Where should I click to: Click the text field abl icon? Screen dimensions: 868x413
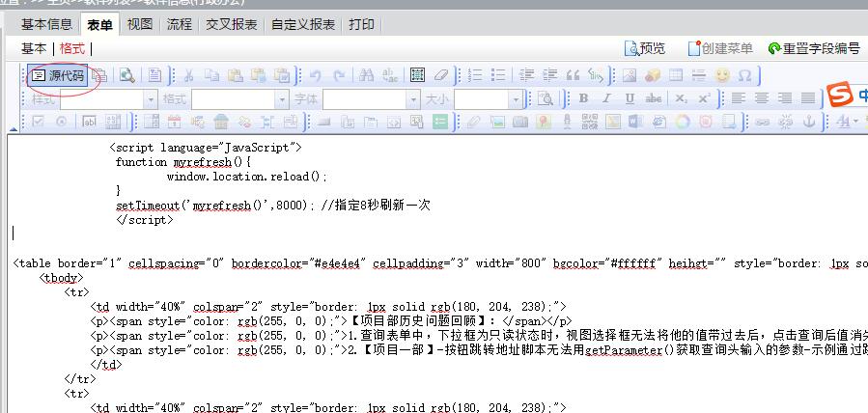pyautogui.click(x=89, y=121)
